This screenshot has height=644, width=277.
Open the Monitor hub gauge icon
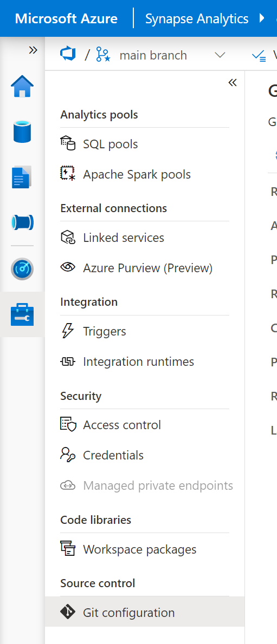22,269
